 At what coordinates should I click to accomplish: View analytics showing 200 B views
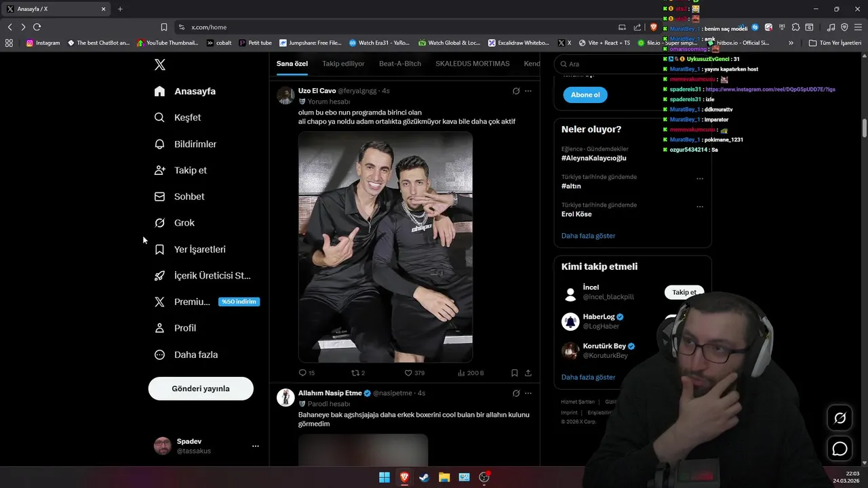[x=471, y=373]
